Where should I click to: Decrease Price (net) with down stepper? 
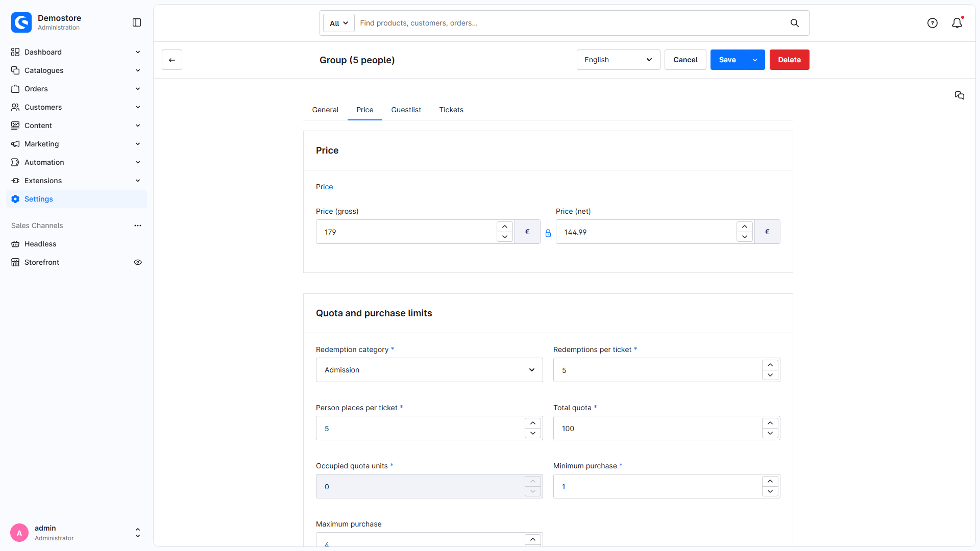(745, 237)
